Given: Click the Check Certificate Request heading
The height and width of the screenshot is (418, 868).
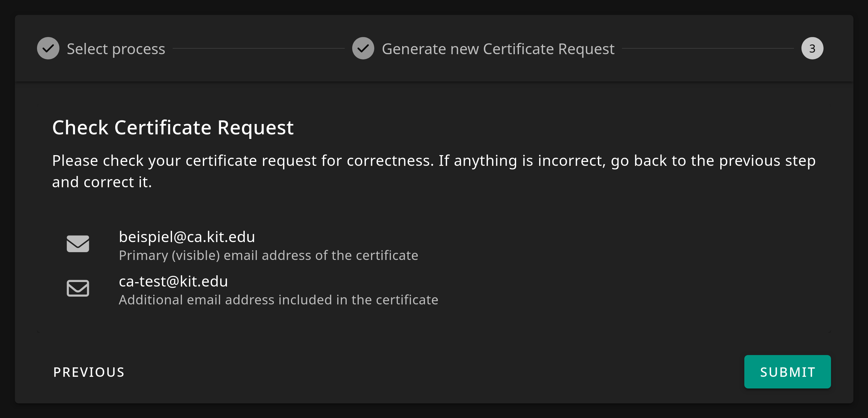Looking at the screenshot, I should 172,128.
